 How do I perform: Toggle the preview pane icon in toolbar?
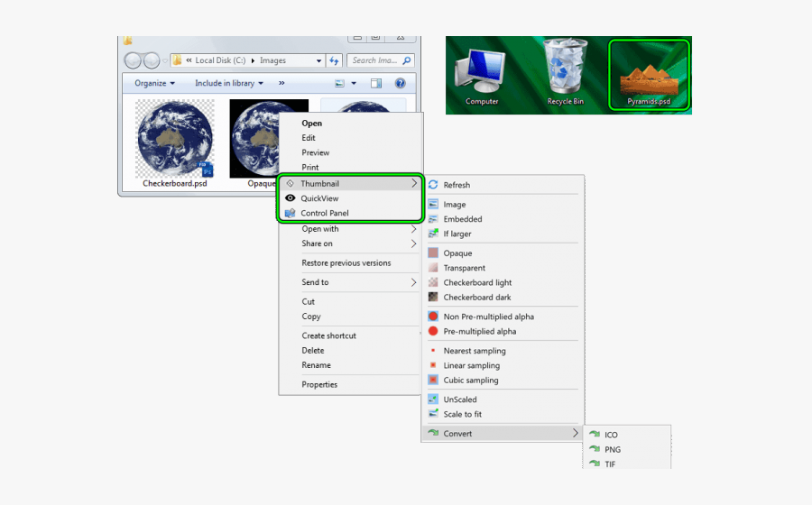point(376,83)
